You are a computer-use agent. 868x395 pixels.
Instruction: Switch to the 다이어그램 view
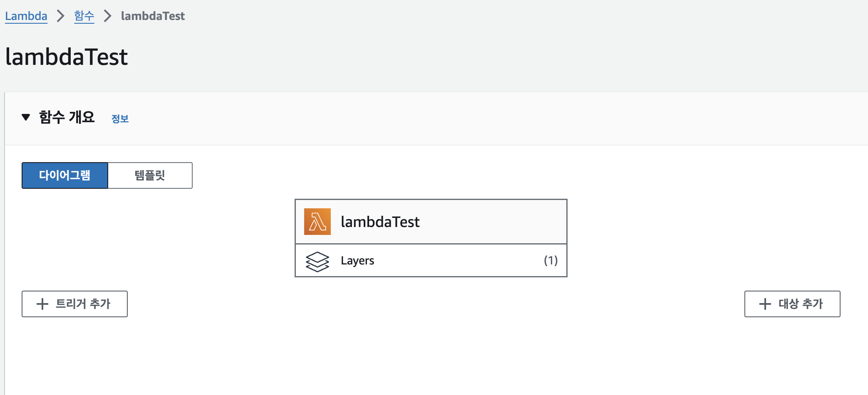pos(65,175)
